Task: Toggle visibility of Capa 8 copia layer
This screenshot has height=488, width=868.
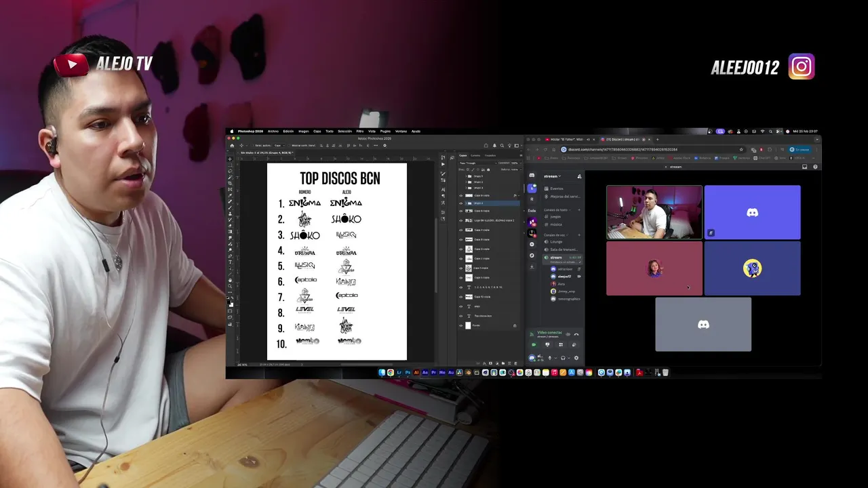Action: [x=461, y=196]
